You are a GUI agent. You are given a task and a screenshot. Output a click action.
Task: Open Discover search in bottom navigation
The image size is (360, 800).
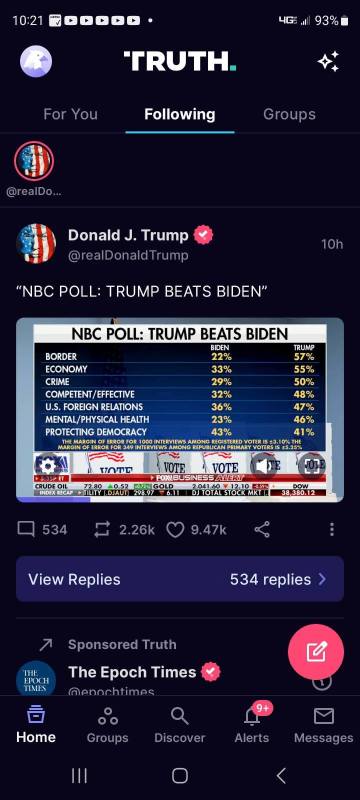(x=179, y=723)
